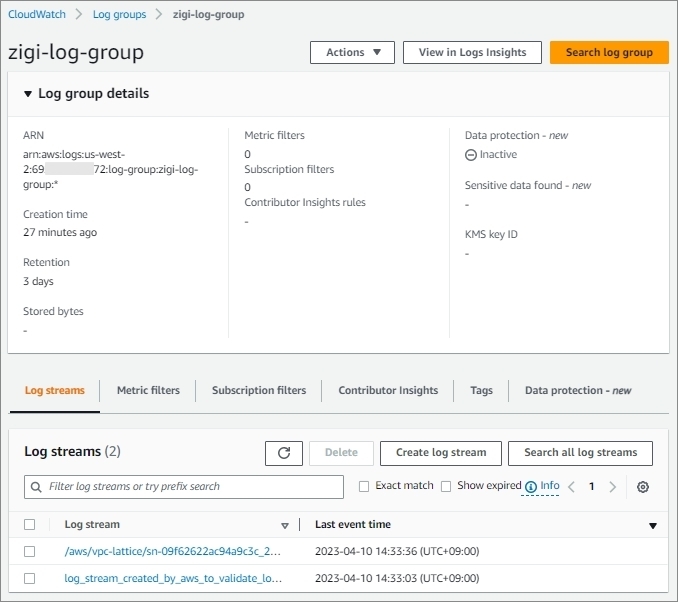
Task: Click the Search log group button
Action: [x=609, y=52]
